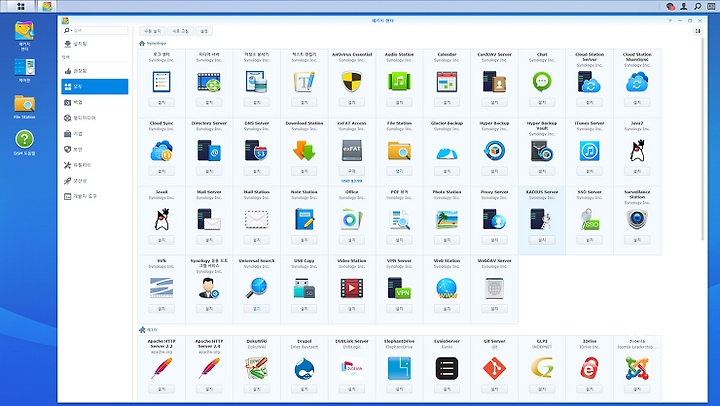Select the iTunes Server package icon
This screenshot has width=720, height=406.
coord(590,151)
